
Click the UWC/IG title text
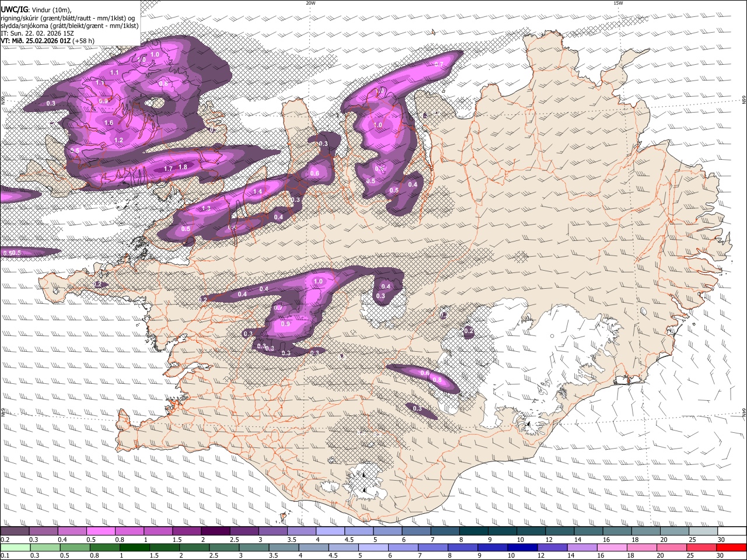(13, 9)
